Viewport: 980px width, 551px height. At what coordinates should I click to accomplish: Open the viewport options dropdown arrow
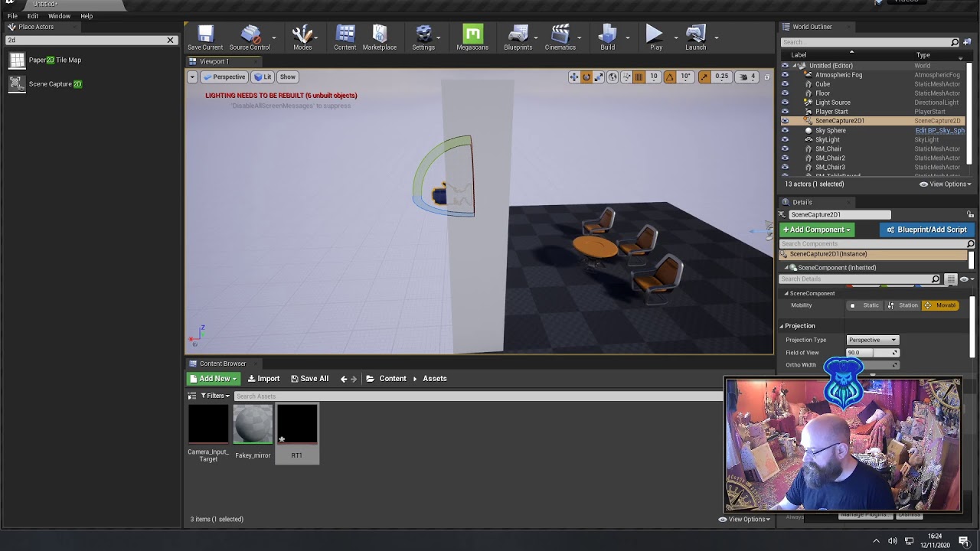click(x=193, y=77)
